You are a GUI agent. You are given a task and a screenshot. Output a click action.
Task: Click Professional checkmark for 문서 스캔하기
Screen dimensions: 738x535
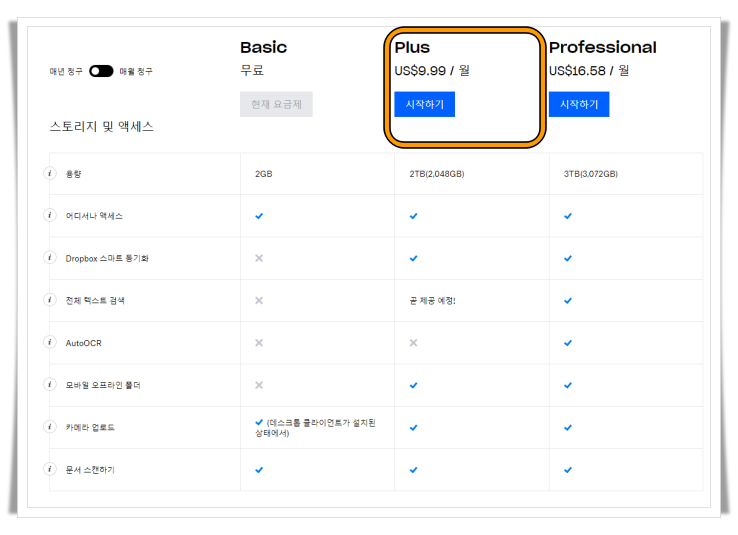click(x=568, y=470)
